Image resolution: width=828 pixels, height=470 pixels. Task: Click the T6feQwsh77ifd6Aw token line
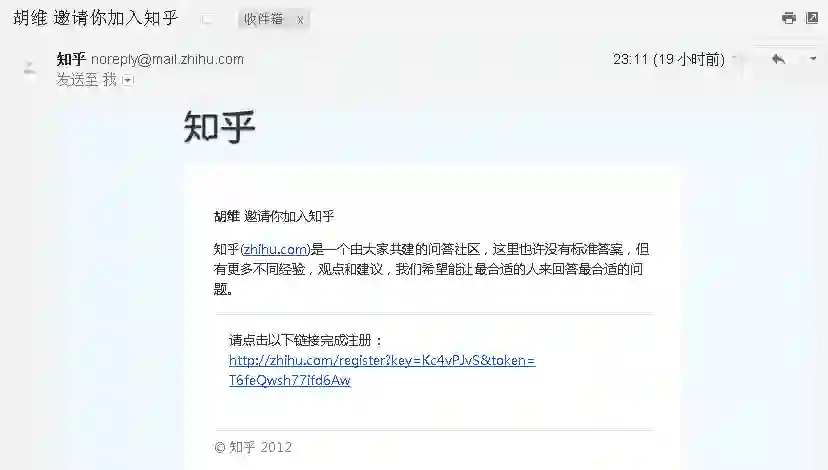tap(289, 380)
